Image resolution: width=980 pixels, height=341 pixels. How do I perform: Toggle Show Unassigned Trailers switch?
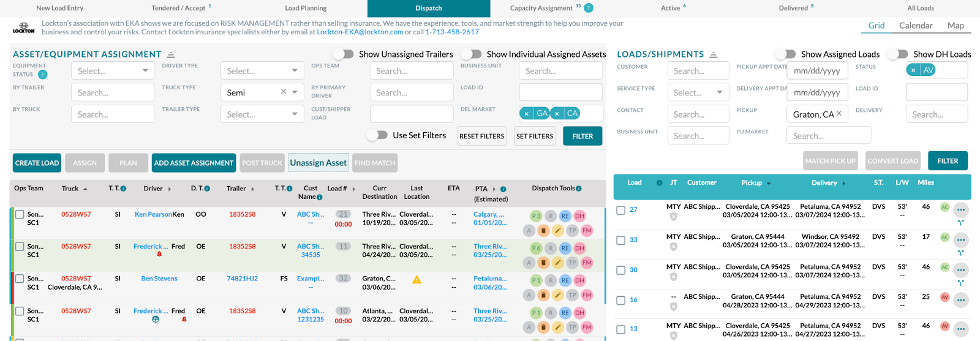point(344,54)
